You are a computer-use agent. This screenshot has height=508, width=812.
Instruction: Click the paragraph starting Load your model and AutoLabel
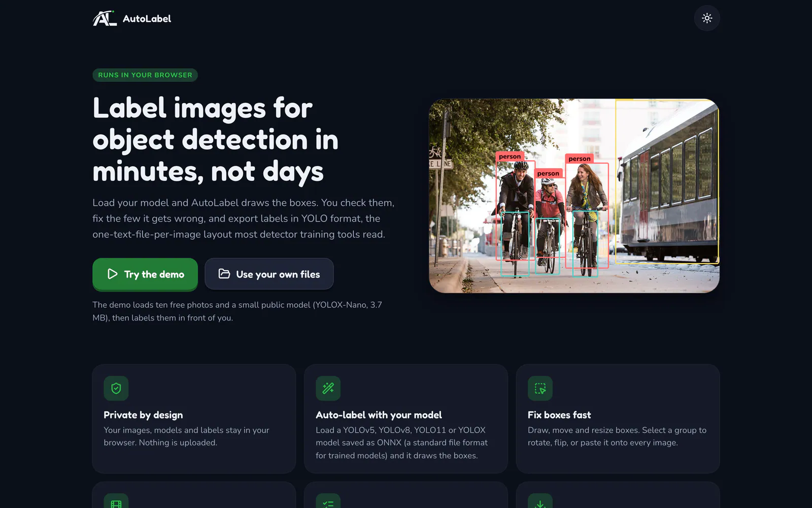coord(244,218)
